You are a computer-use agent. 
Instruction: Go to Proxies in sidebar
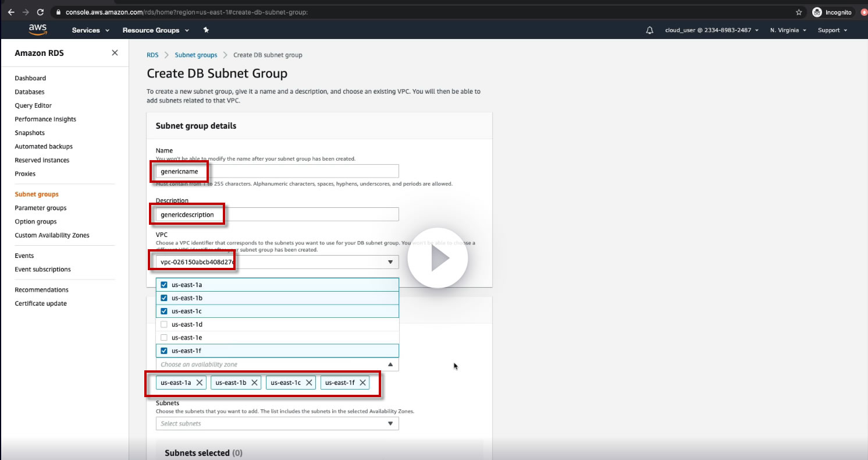coord(25,174)
